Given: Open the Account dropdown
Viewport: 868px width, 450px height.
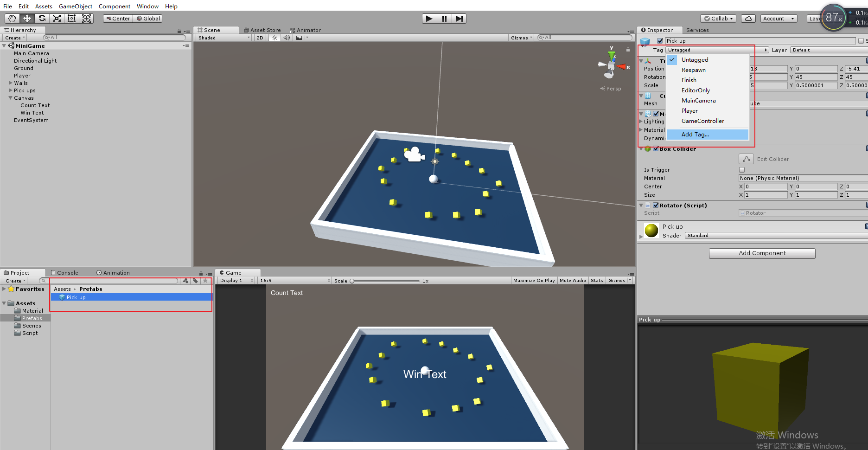Looking at the screenshot, I should click(x=779, y=19).
